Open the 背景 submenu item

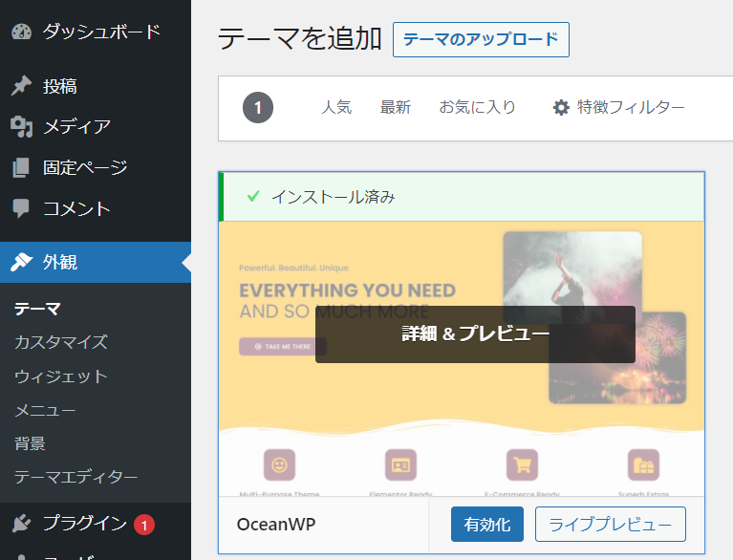click(x=30, y=443)
